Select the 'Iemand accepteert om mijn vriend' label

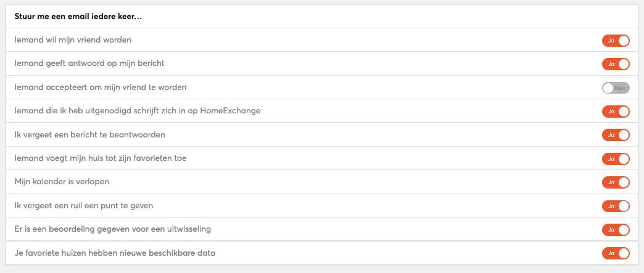point(80,88)
